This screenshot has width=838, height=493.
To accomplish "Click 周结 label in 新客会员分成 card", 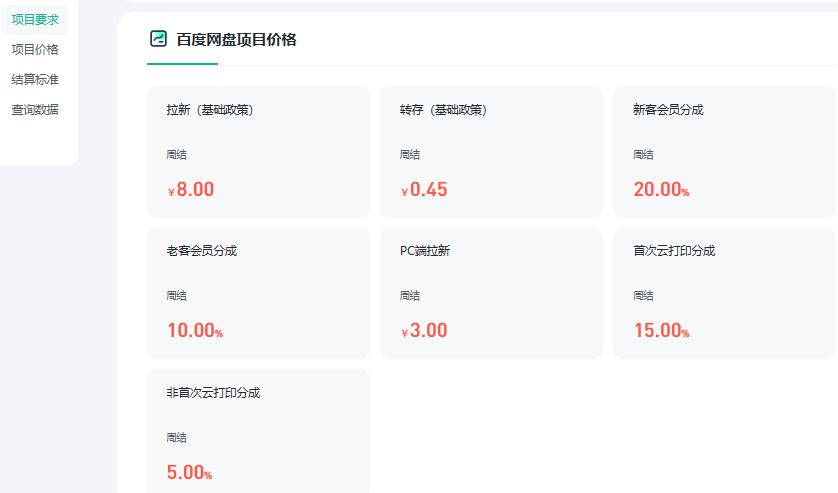I will [643, 155].
